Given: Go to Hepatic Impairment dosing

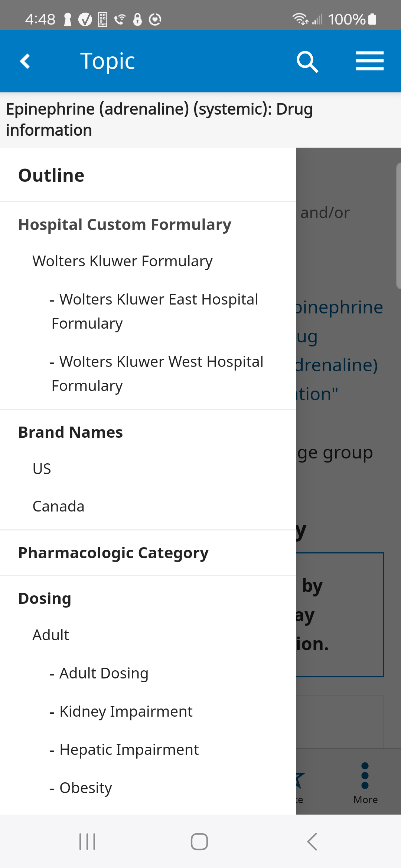Looking at the screenshot, I should 129,750.
